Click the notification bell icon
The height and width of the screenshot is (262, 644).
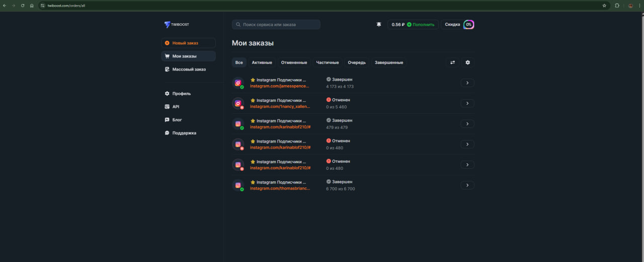click(x=379, y=24)
